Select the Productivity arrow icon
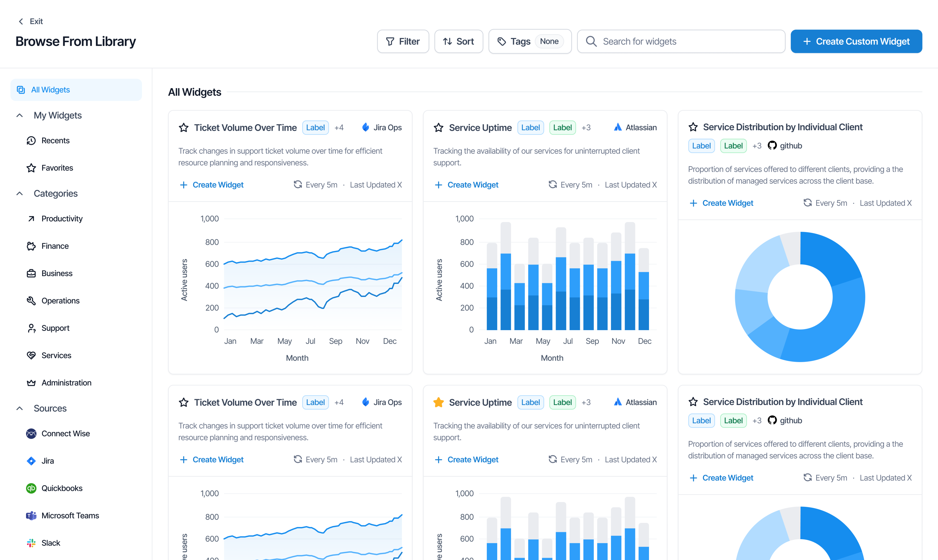 click(31, 219)
